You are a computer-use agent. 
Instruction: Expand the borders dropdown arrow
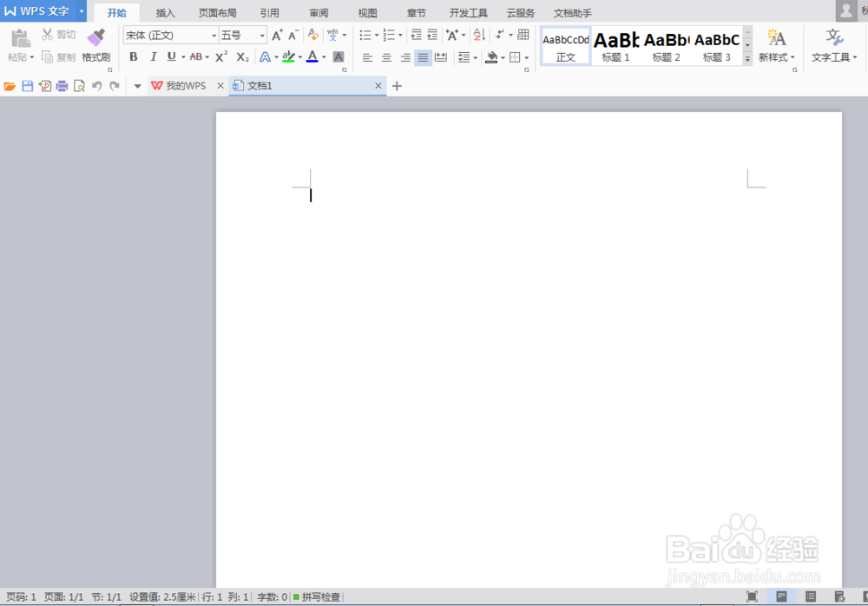pyautogui.click(x=527, y=57)
